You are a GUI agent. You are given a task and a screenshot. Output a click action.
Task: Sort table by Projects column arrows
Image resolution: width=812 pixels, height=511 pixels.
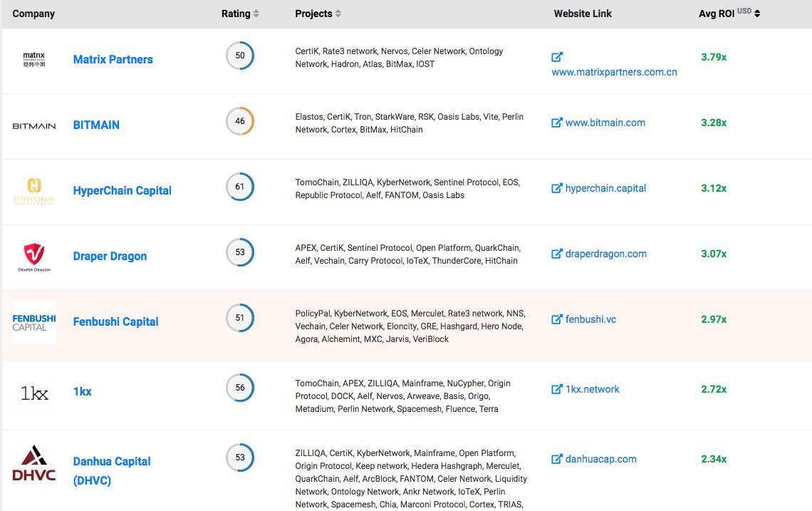(338, 14)
